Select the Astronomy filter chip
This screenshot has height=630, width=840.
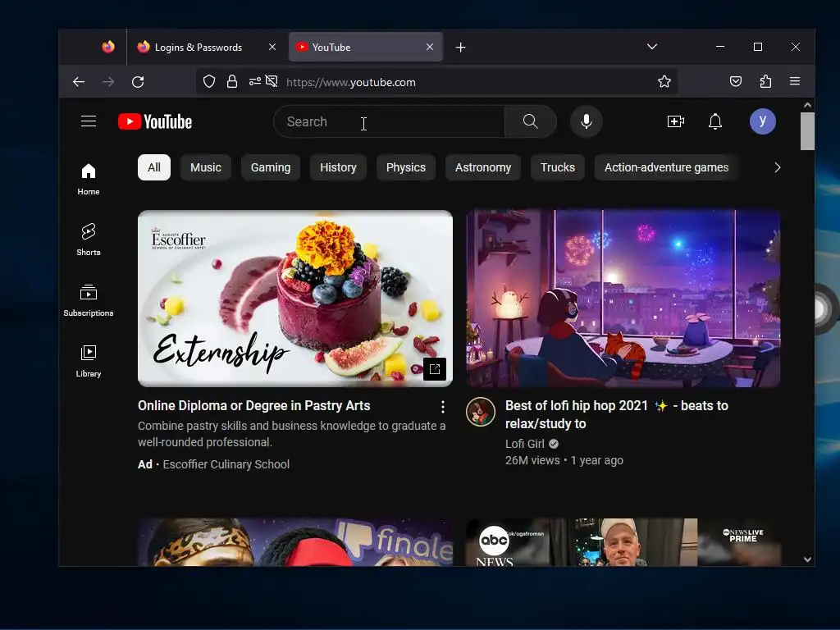(x=483, y=167)
